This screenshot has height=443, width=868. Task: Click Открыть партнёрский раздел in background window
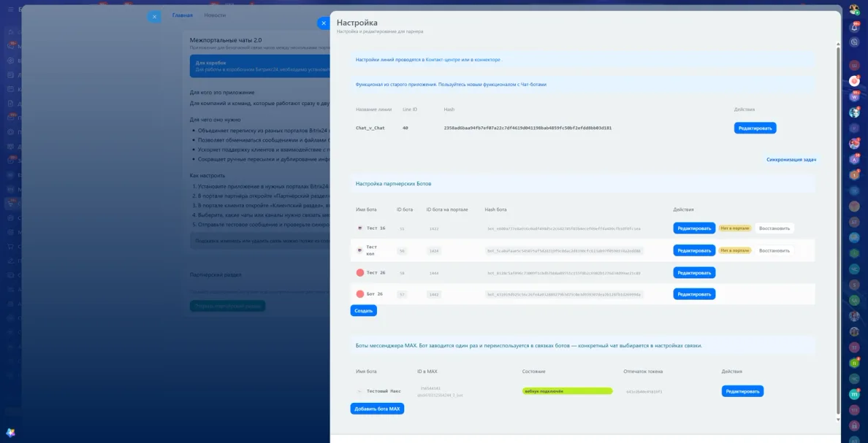click(227, 306)
